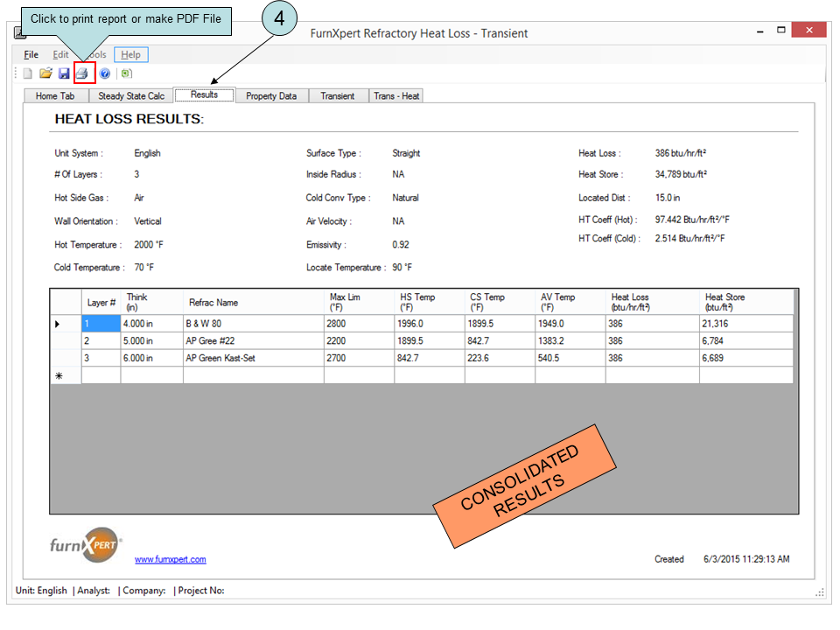Open the Help menu
This screenshot has width=840, height=630.
130,54
